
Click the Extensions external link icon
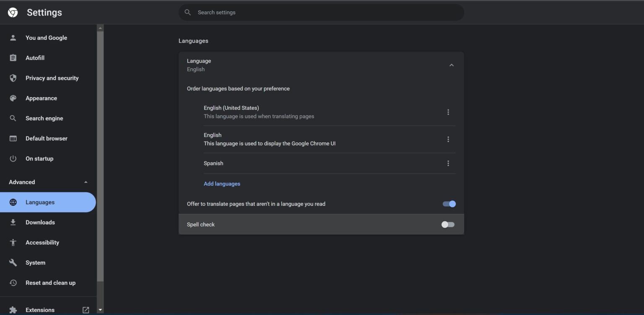85,310
